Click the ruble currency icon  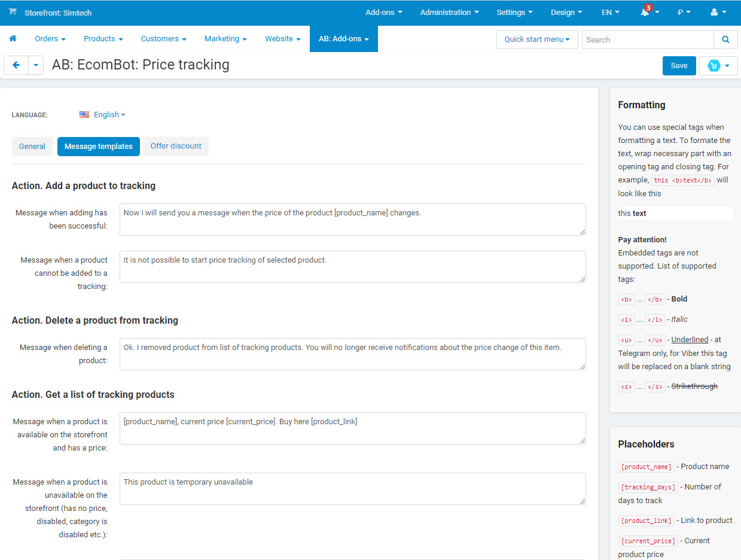(x=681, y=12)
